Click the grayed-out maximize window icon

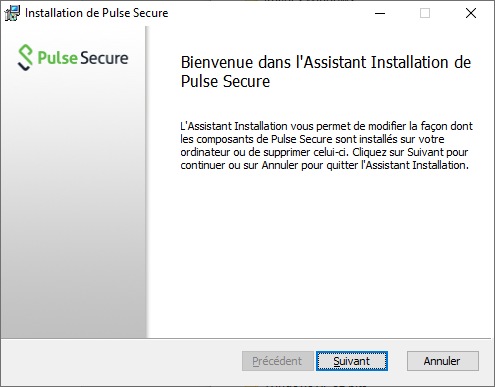(x=425, y=13)
